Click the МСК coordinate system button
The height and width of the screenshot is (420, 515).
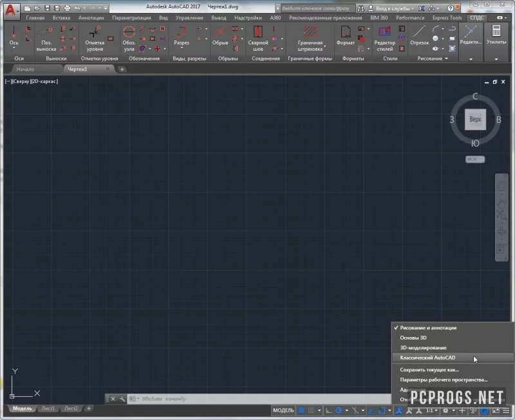click(x=475, y=159)
